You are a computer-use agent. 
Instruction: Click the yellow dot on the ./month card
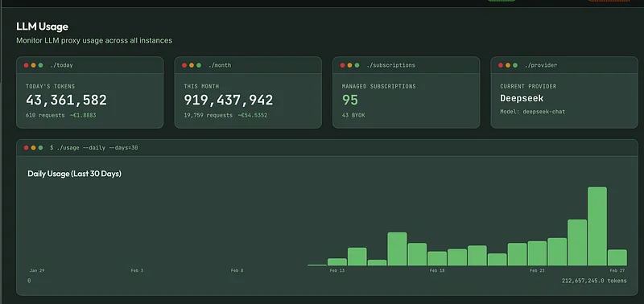(x=192, y=65)
